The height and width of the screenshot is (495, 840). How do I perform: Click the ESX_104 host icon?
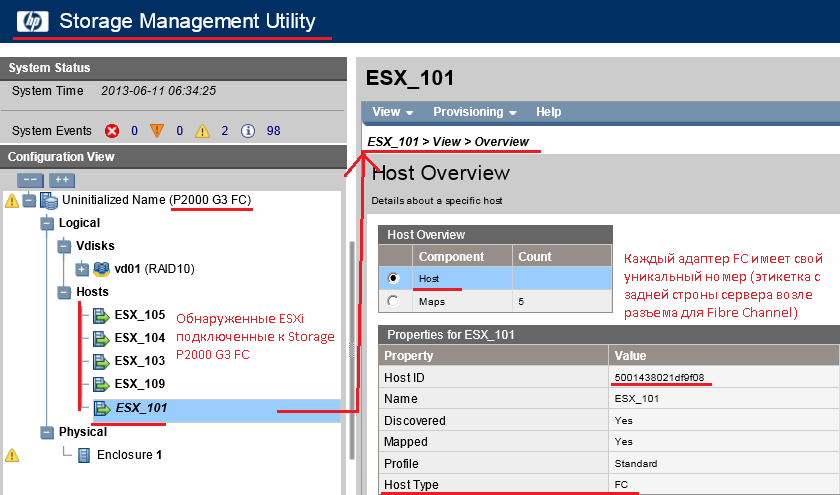click(x=101, y=338)
